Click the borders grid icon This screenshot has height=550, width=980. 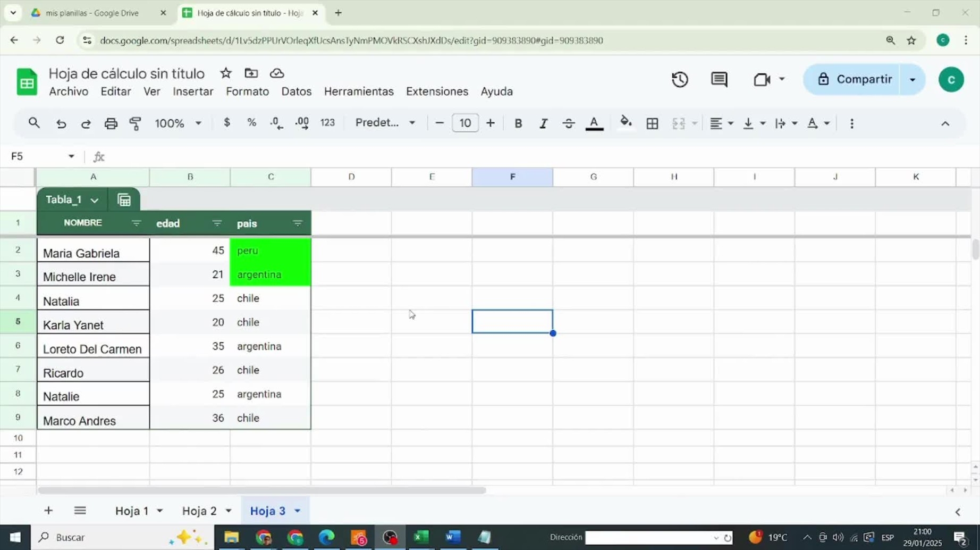[x=652, y=123]
